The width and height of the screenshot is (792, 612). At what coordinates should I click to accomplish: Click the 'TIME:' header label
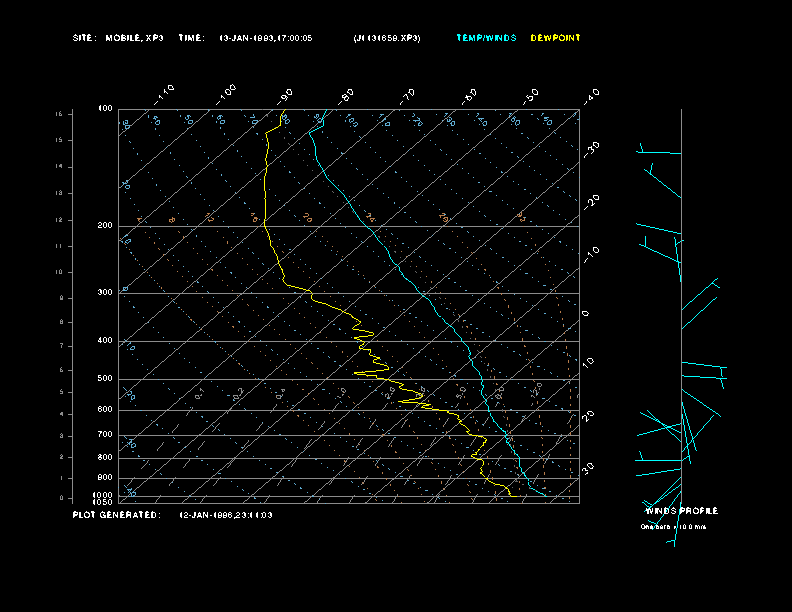point(191,38)
